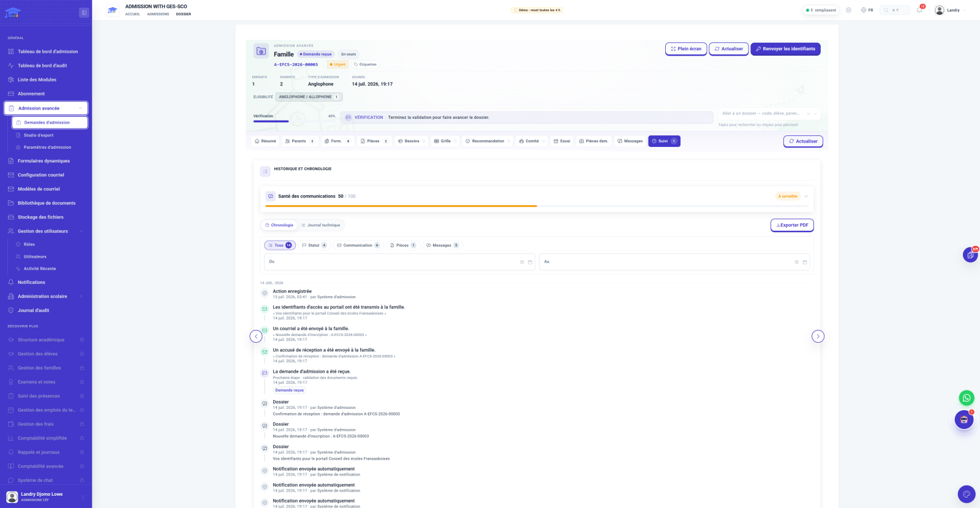Screen dimensions: 980x508
Task: Filter timeline by Pièces
Action: [403, 245]
